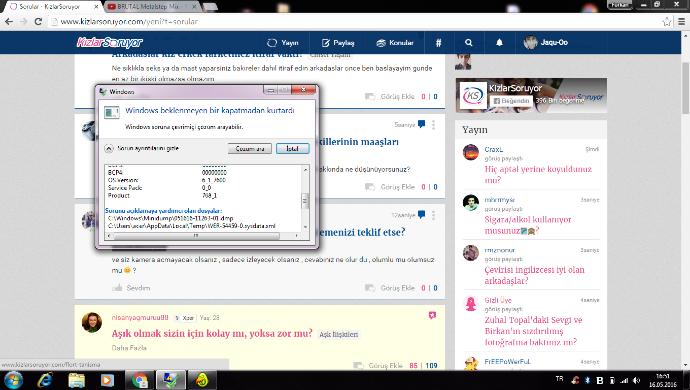Toggle the pink favorite flag on highlighted question

point(432,315)
